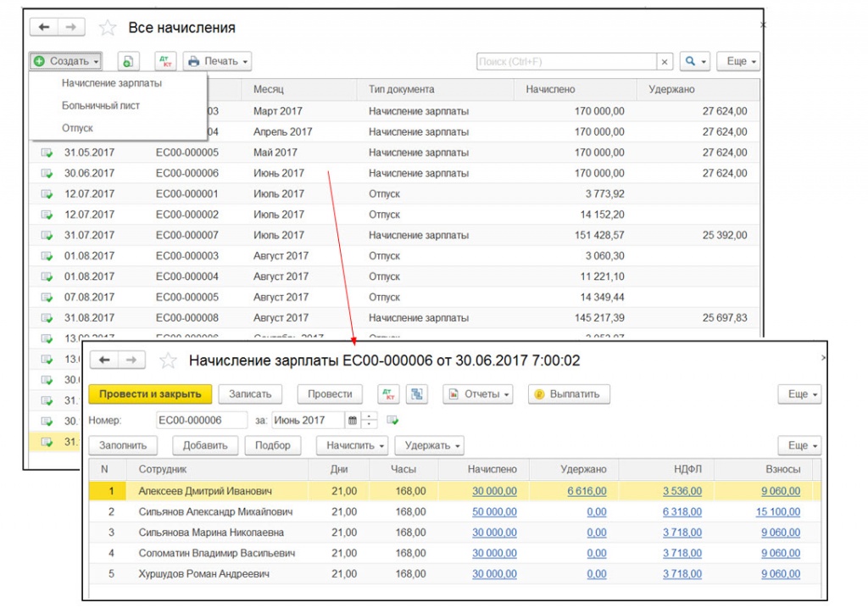Click the month field showing Июнь 2017

click(309, 421)
